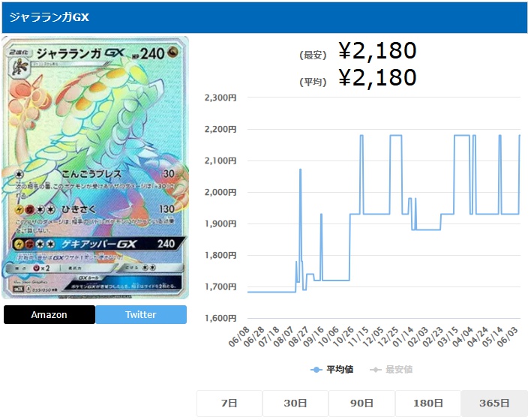Select the 7日 range tab

229,403
